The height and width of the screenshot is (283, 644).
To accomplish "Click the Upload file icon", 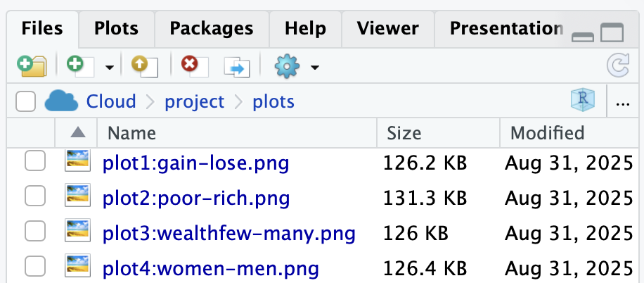I will tap(145, 65).
